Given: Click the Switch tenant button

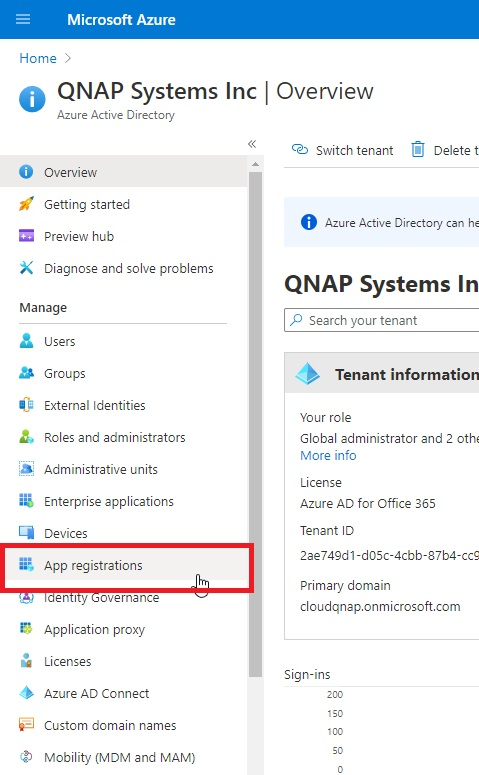Looking at the screenshot, I should point(343,150).
